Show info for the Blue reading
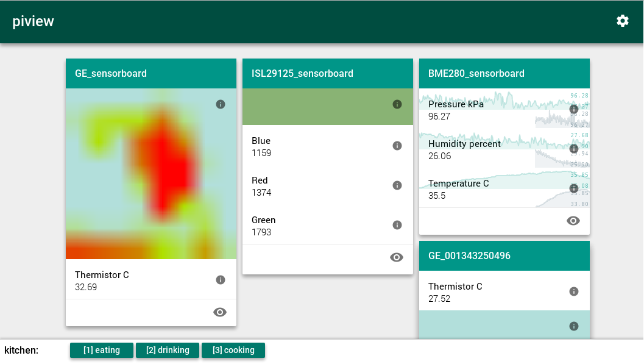 (397, 146)
